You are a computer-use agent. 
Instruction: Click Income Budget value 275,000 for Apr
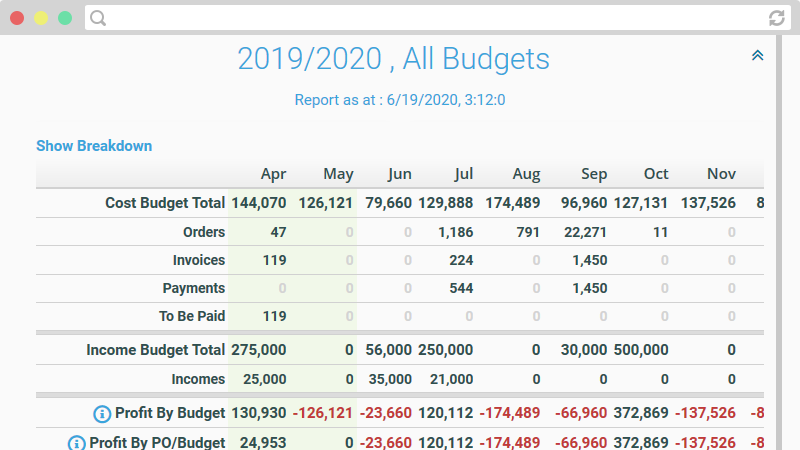pyautogui.click(x=259, y=350)
